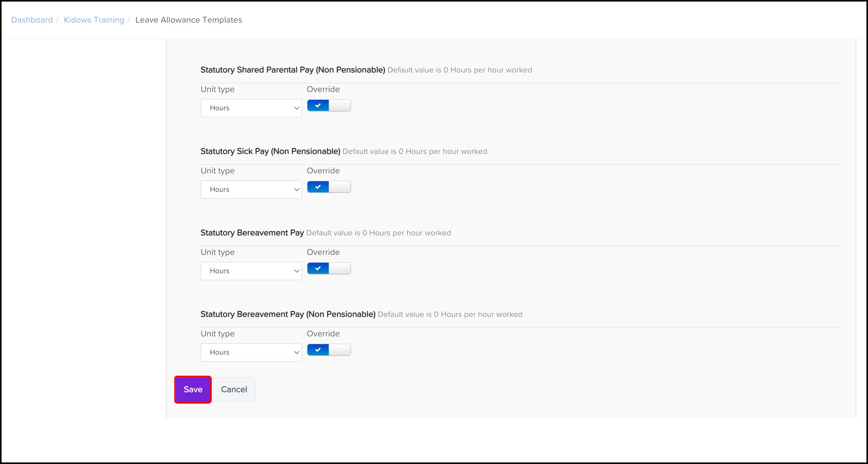Click the Cancel button
The height and width of the screenshot is (464, 868).
[x=234, y=389]
